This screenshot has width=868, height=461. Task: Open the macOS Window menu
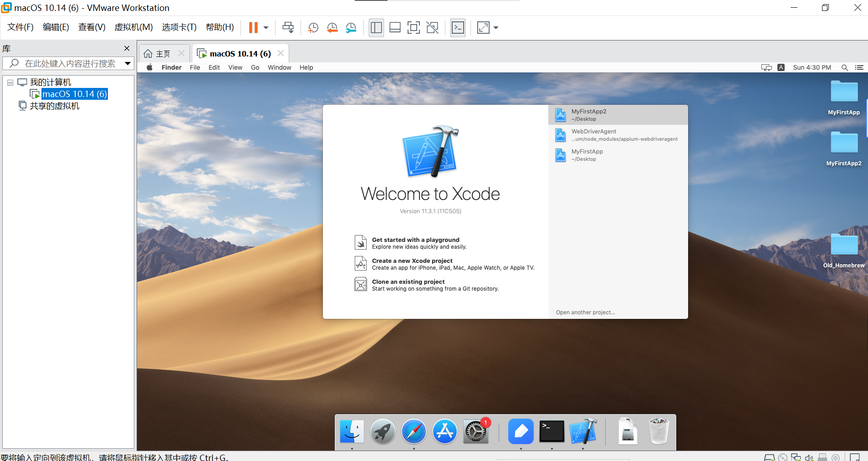tap(280, 67)
